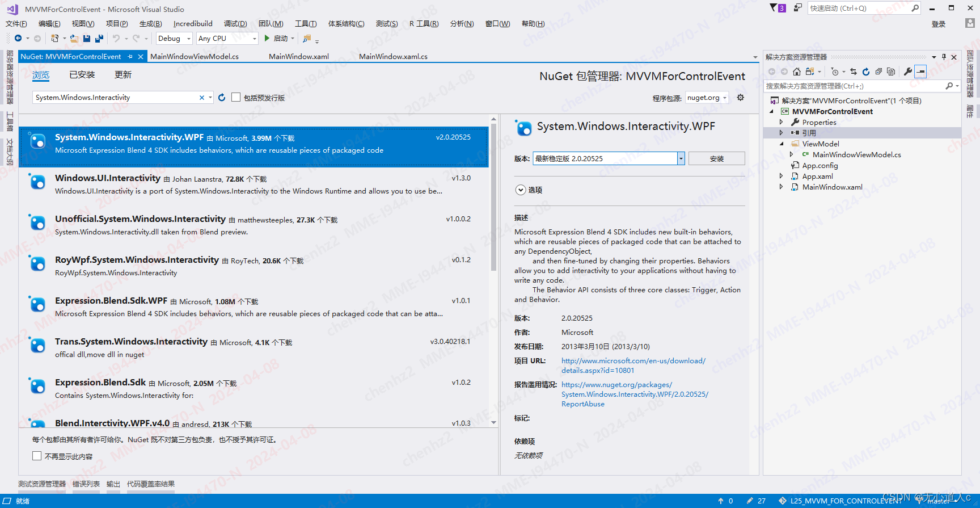
Task: Click the NuGet package search input field
Action: [115, 98]
